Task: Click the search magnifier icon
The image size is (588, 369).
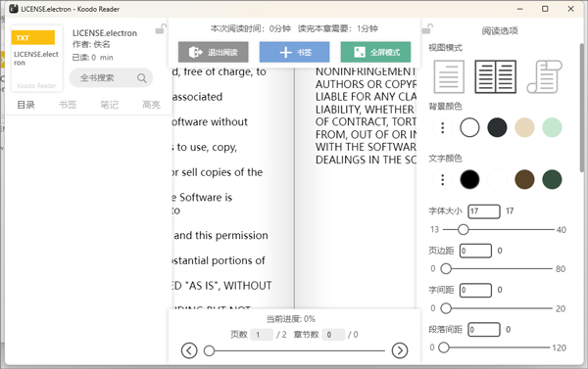Action: [x=142, y=78]
